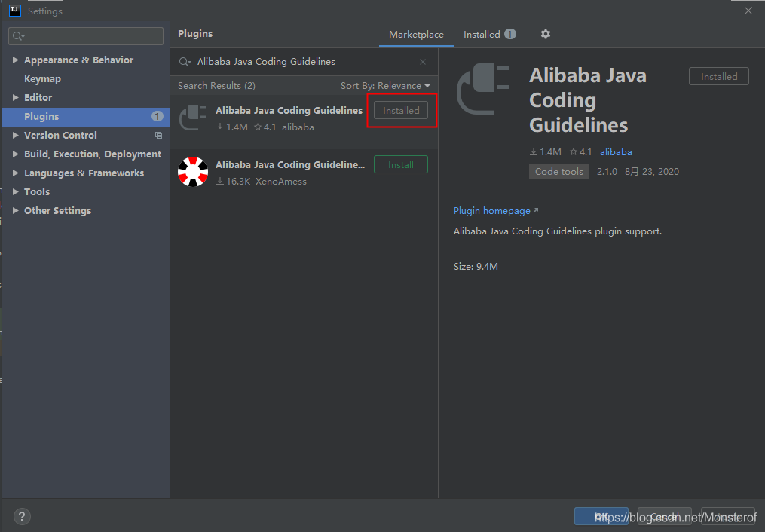765x532 pixels.
Task: Switch to the Marketplace tab
Action: click(x=416, y=35)
